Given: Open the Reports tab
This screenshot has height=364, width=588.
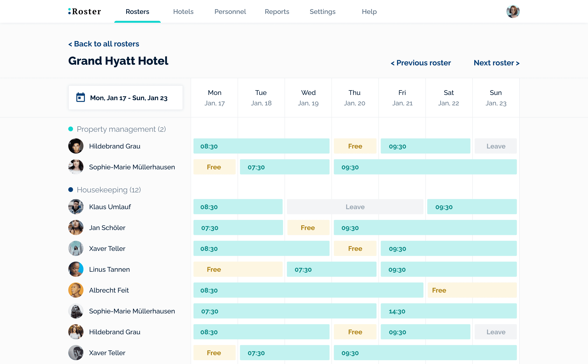Looking at the screenshot, I should 277,11.
